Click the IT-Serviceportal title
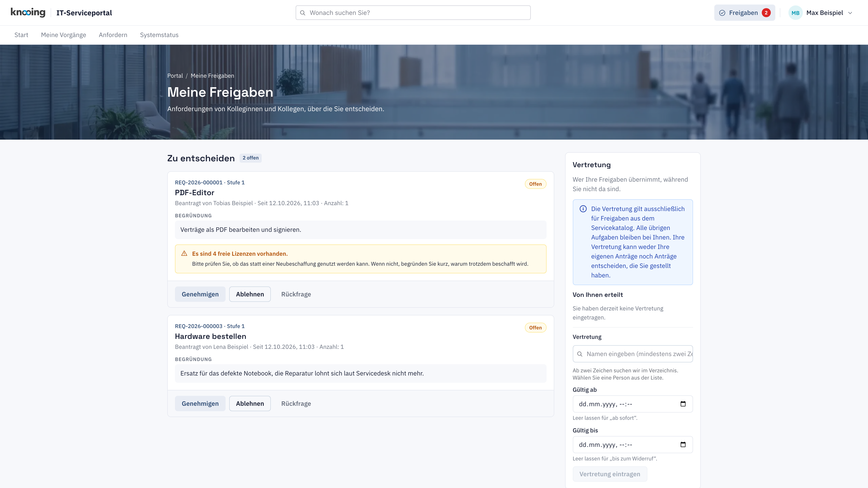Screen dimensions: 868x488 (x=84, y=13)
